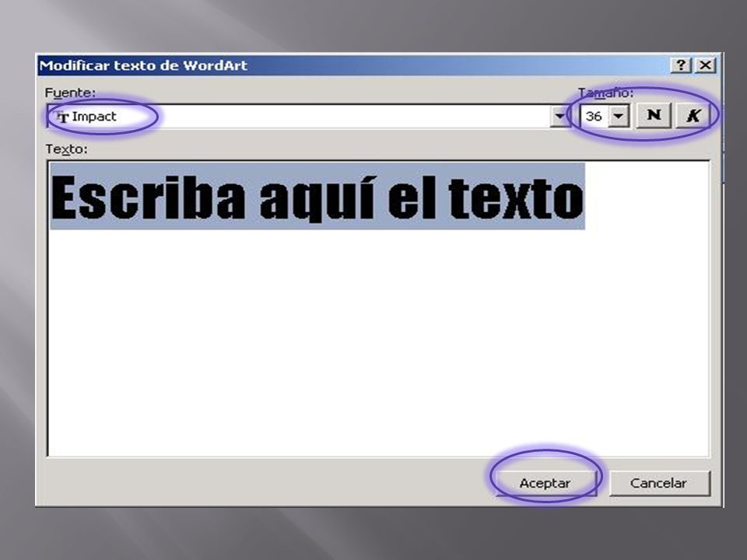747x560 pixels.
Task: Click the Texto: label
Action: click(x=67, y=149)
